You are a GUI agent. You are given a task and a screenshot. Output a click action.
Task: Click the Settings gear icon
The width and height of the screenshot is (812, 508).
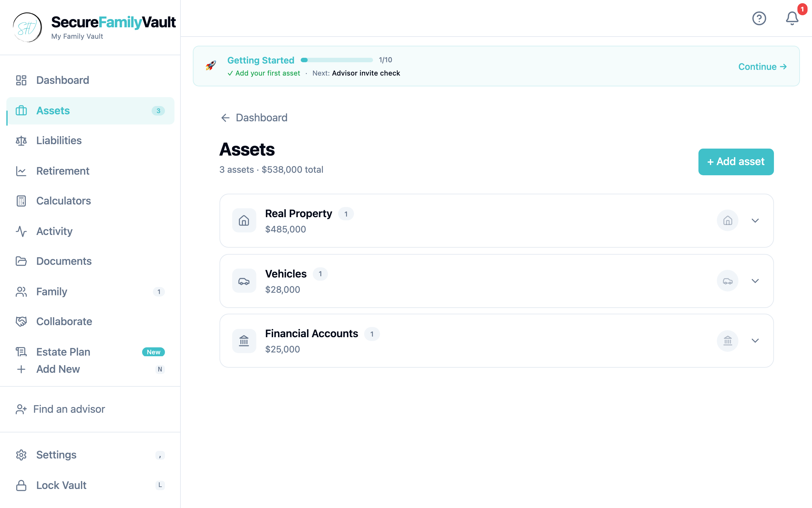click(21, 455)
